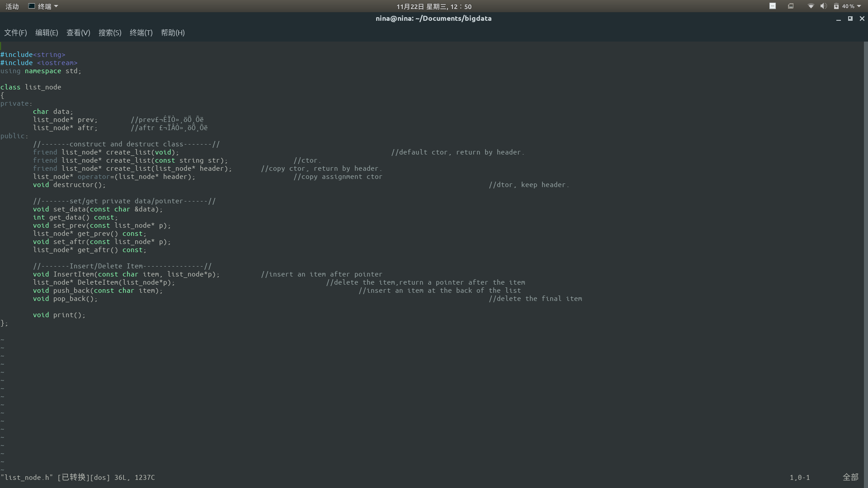Click the '//delete the final item' comment
The image size is (868, 488).
[x=535, y=299]
